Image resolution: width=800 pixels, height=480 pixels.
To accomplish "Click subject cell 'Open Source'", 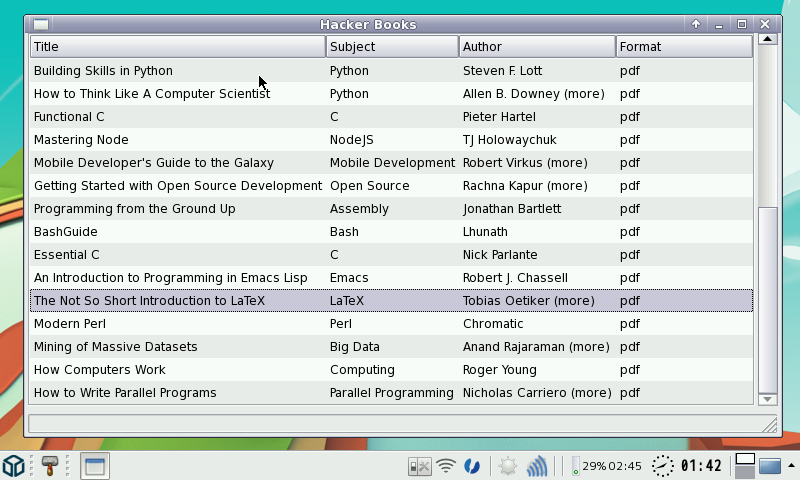I will tap(369, 186).
